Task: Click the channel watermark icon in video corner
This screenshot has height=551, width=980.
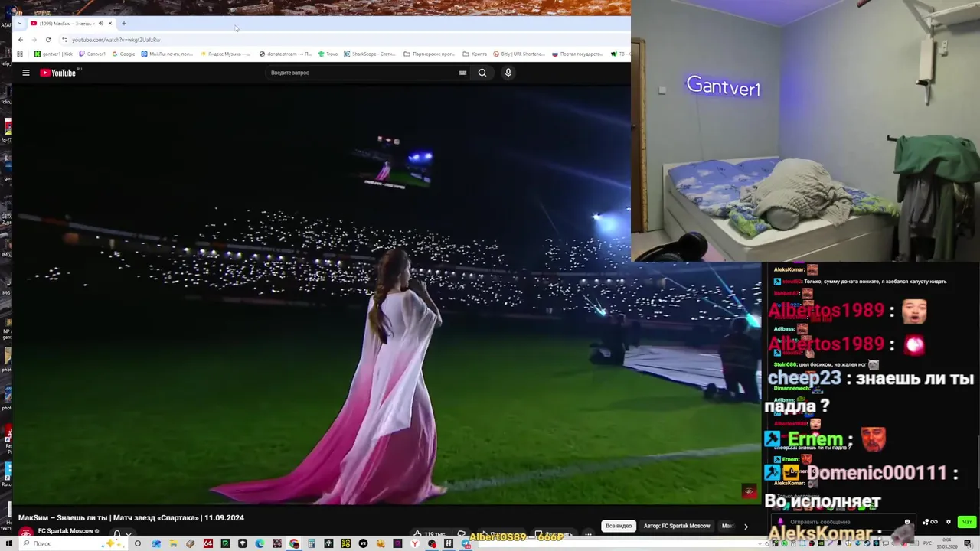Action: 750,491
